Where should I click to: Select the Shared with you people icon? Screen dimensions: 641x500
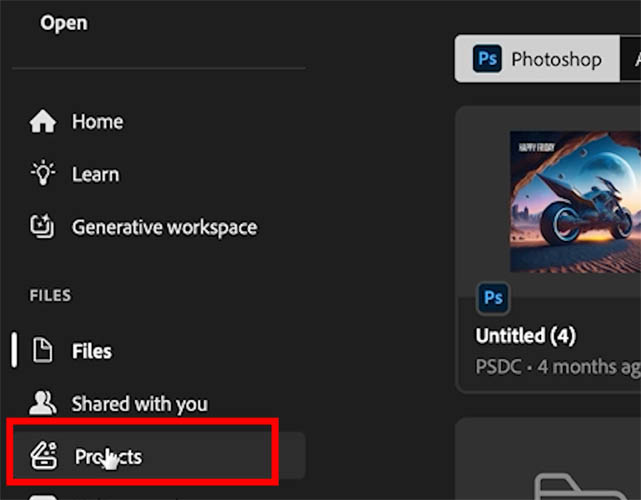coord(43,403)
